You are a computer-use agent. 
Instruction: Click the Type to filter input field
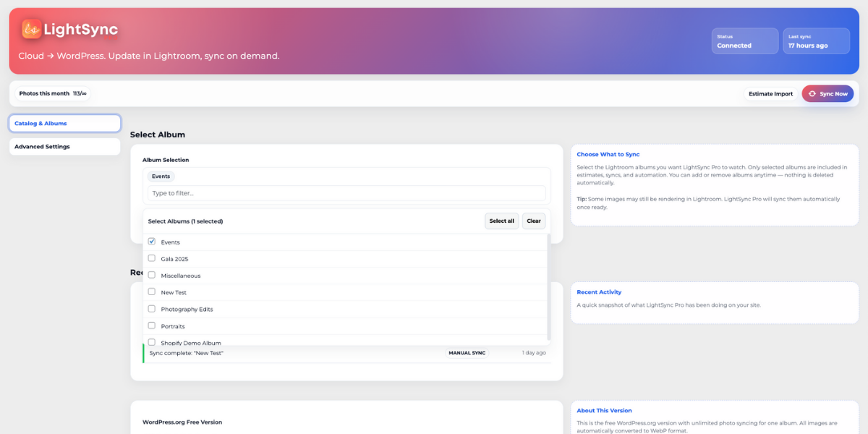tap(346, 193)
